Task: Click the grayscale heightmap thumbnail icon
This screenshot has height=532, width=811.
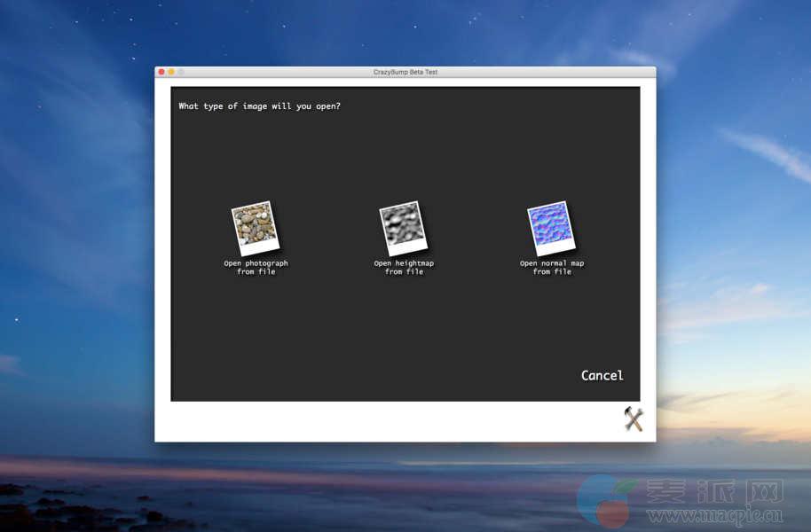Action: [x=404, y=227]
